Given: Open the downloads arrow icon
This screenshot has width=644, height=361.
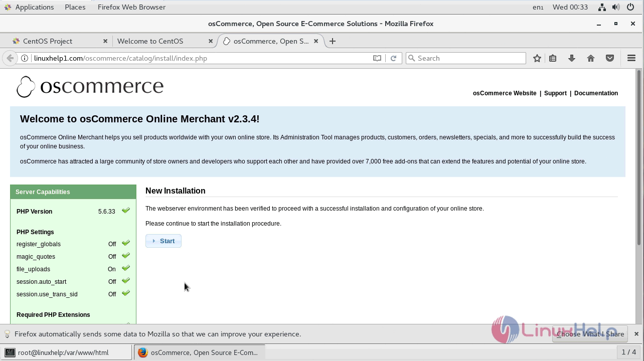Looking at the screenshot, I should pyautogui.click(x=572, y=58).
